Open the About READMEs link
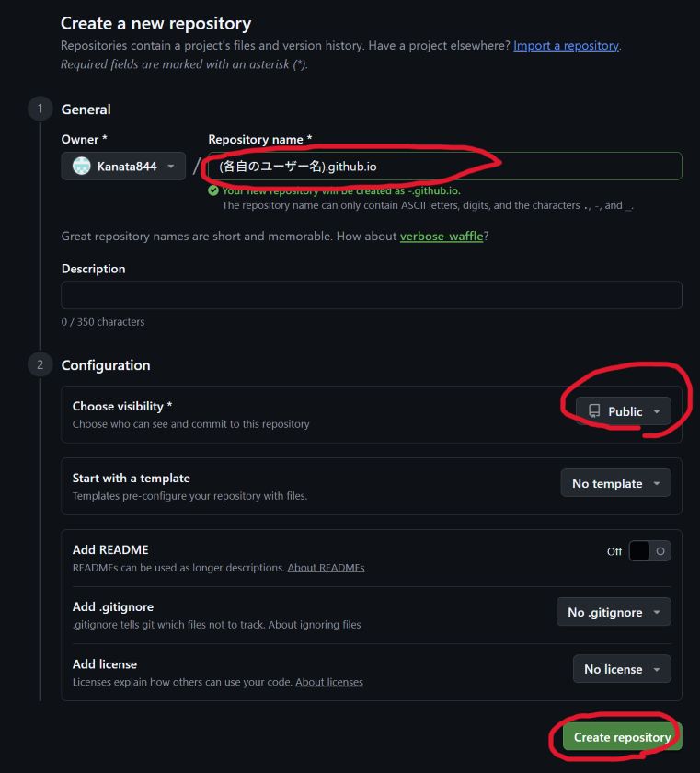 326,568
